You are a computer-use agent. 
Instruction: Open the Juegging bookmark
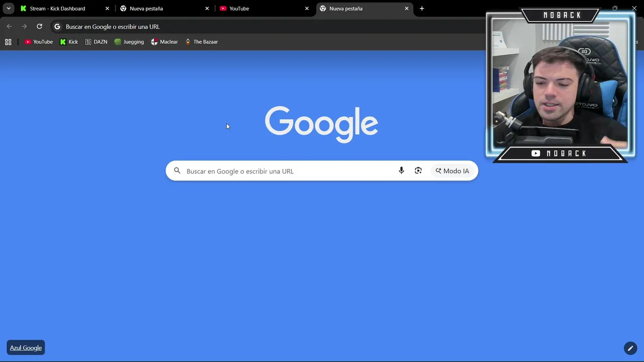click(x=129, y=42)
